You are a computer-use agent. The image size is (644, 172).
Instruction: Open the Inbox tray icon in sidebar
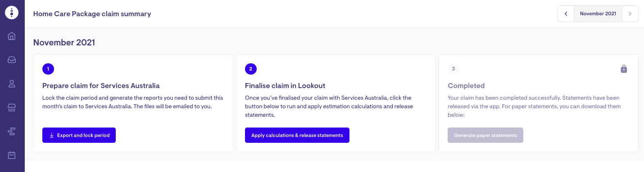click(12, 60)
